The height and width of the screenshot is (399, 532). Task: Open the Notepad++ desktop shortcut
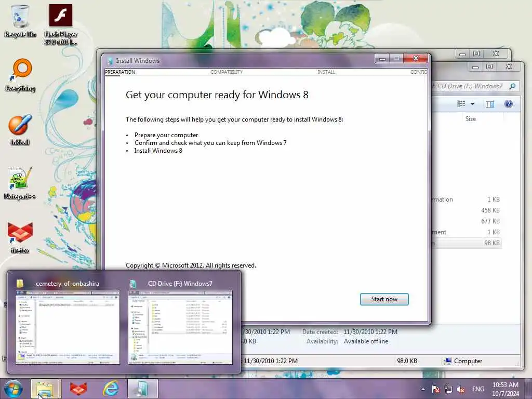(20, 183)
